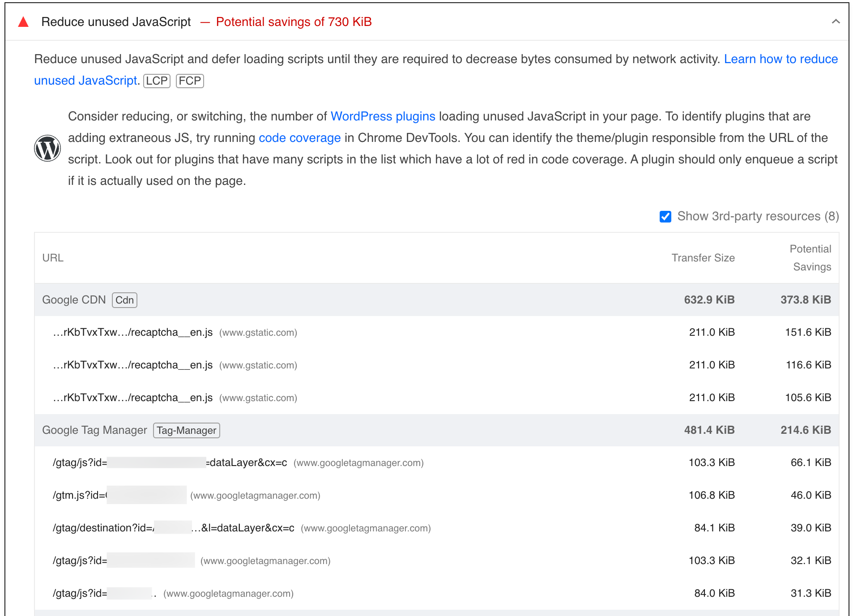Click the Cdn badge next to Google CDN

coord(124,300)
